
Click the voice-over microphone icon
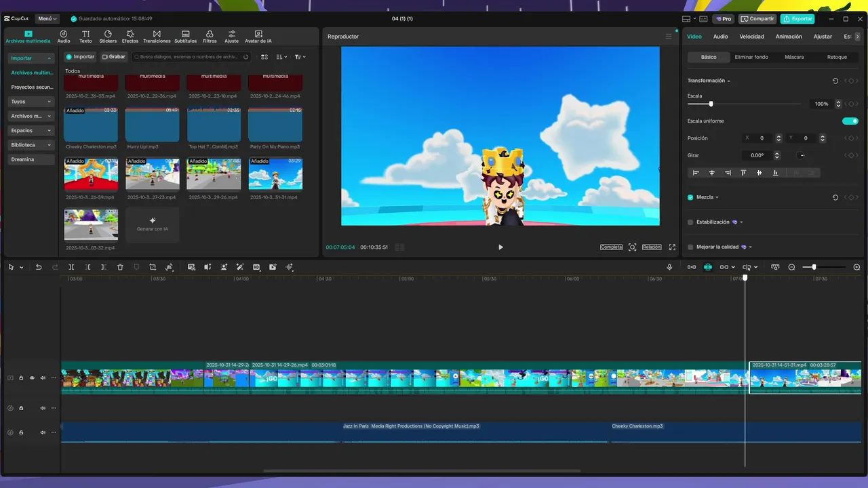pyautogui.click(x=669, y=267)
